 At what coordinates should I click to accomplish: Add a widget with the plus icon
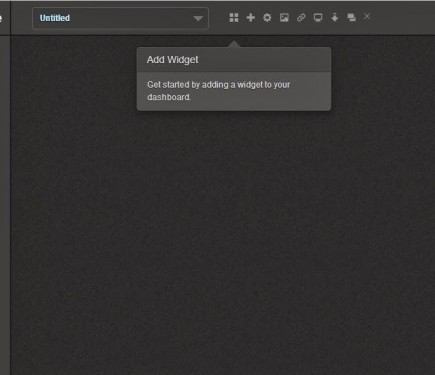[x=251, y=18]
